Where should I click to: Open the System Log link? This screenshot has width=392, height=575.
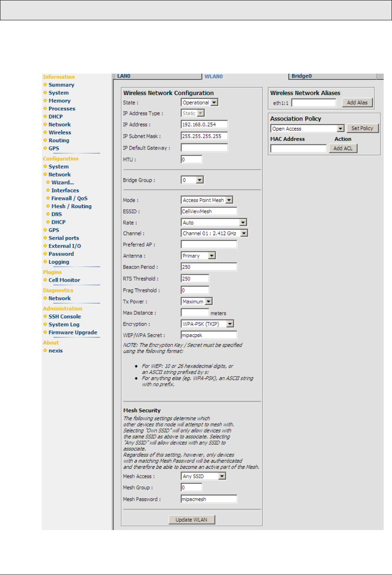click(64, 324)
